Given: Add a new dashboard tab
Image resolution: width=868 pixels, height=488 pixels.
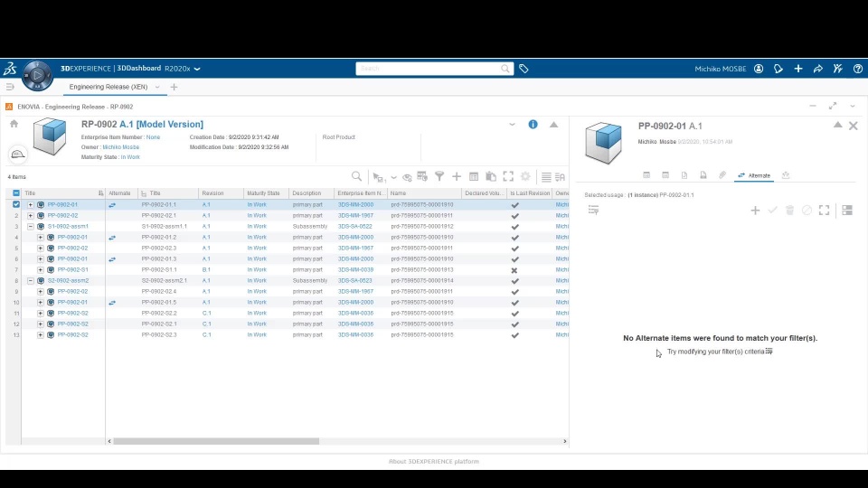Looking at the screenshot, I should 174,87.
